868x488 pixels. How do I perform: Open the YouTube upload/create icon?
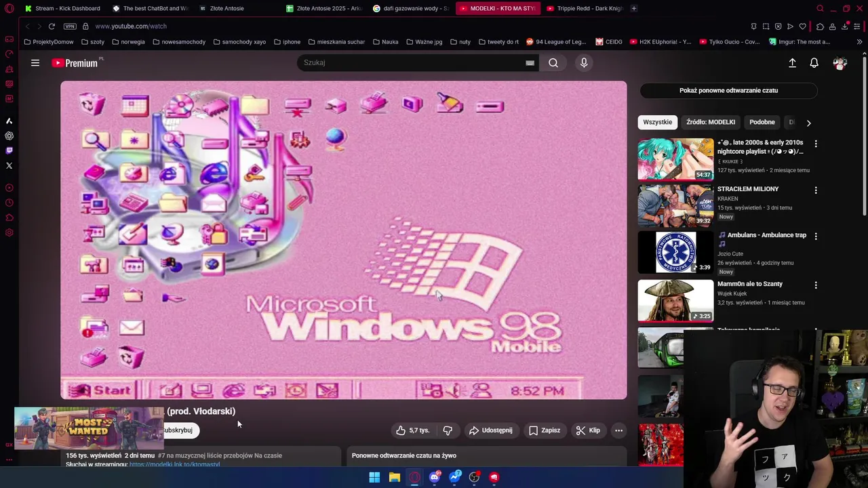pos(792,63)
